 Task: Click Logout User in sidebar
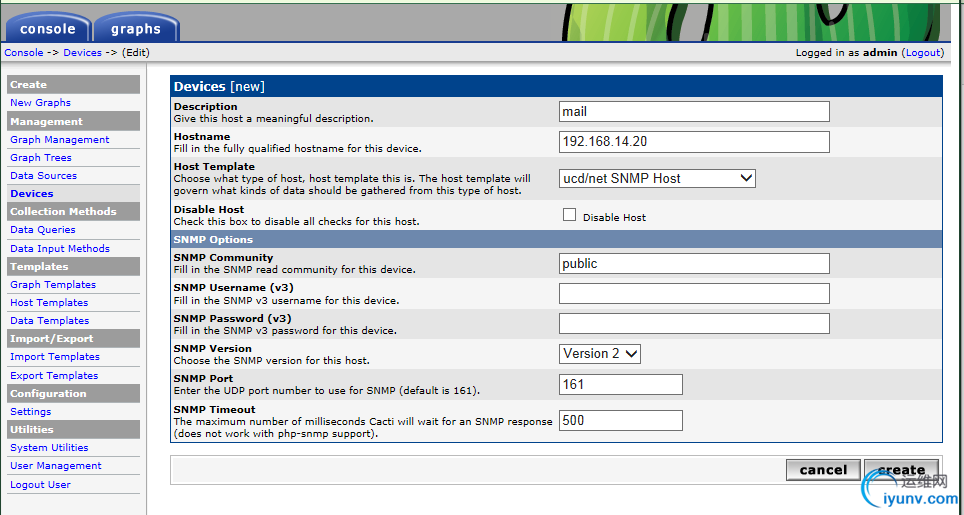pyautogui.click(x=41, y=484)
